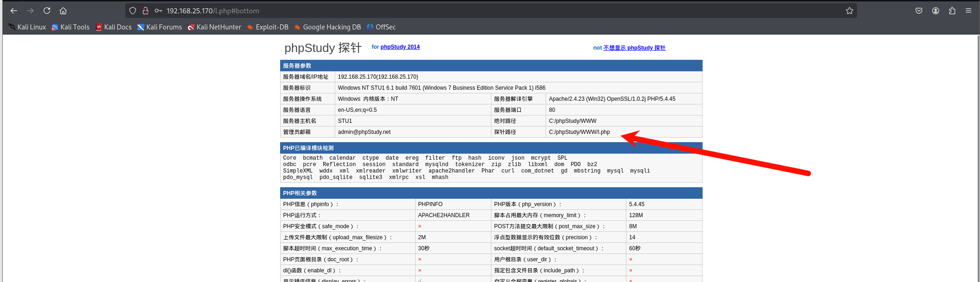
Task: Open Kali Linux bookmark
Action: [x=27, y=27]
